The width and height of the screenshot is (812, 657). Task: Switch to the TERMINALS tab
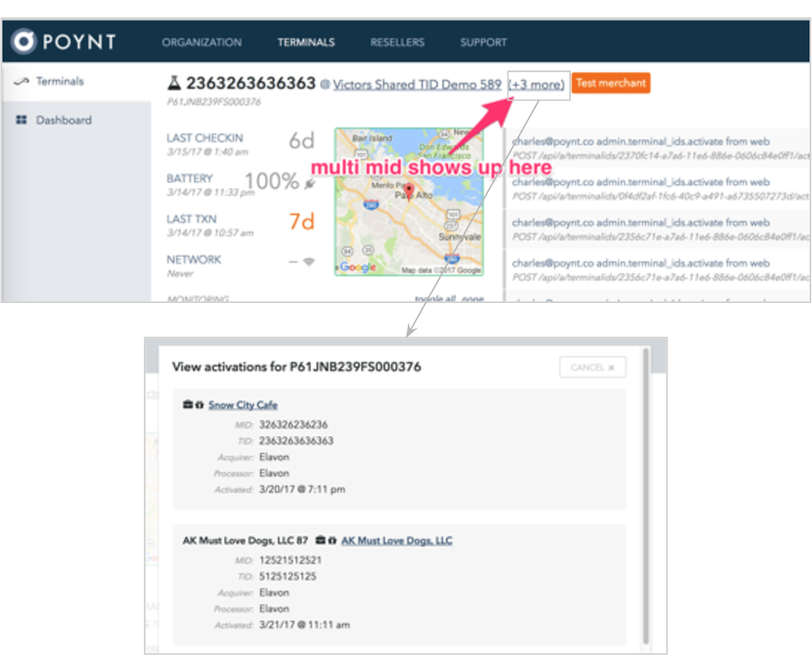306,42
